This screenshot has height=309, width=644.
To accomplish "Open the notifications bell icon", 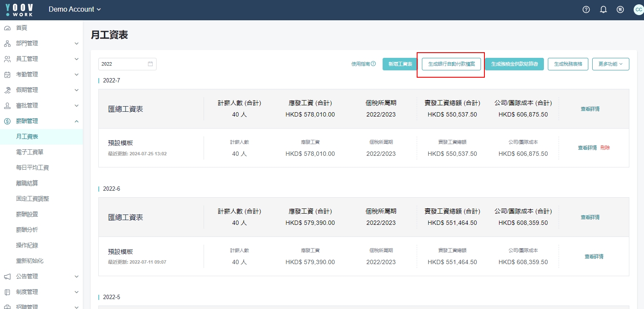I will [x=603, y=9].
